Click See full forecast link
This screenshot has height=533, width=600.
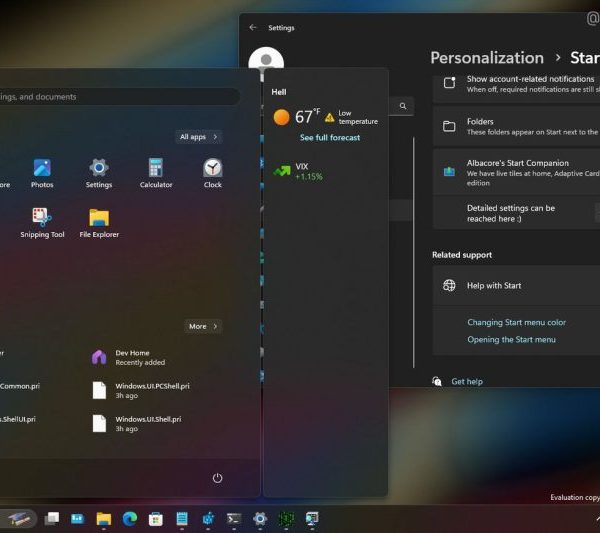[330, 137]
